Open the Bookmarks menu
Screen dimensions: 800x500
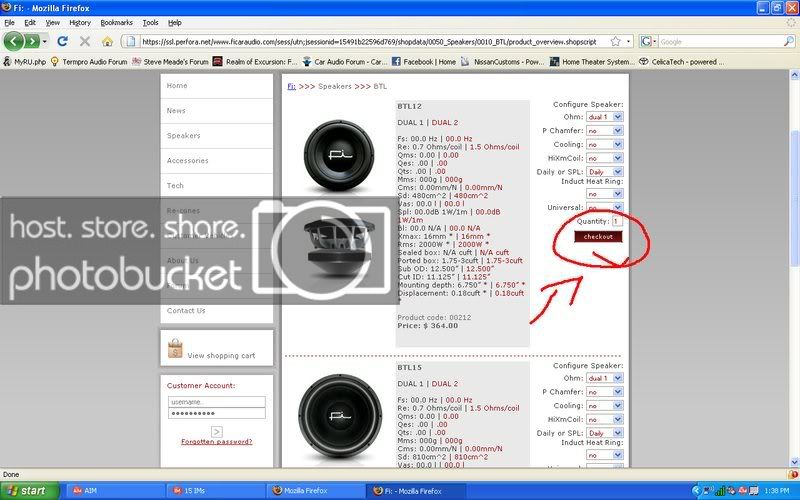[x=116, y=22]
